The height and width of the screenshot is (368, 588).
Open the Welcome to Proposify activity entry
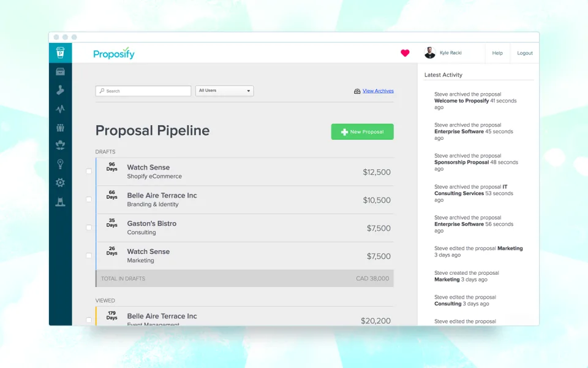475,101
